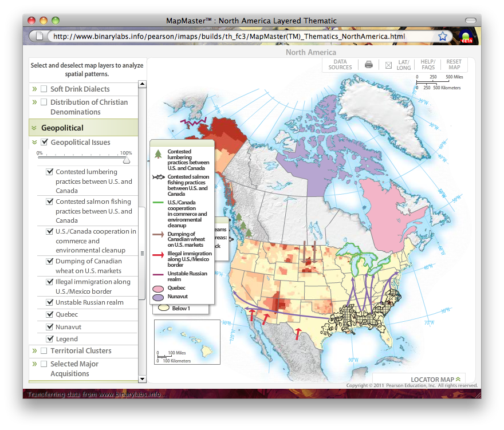
Task: Click the scroll-up arrow of the layer list
Action: 142,85
